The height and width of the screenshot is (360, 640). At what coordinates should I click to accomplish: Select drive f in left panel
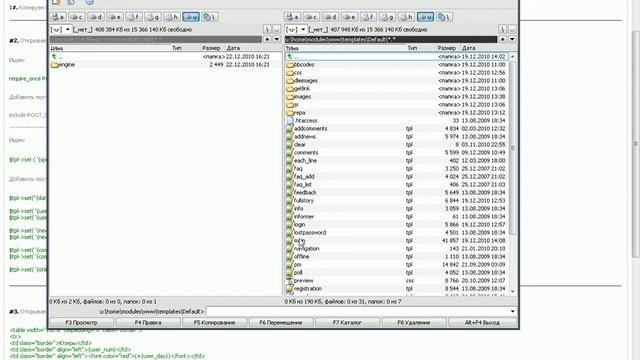133,17
